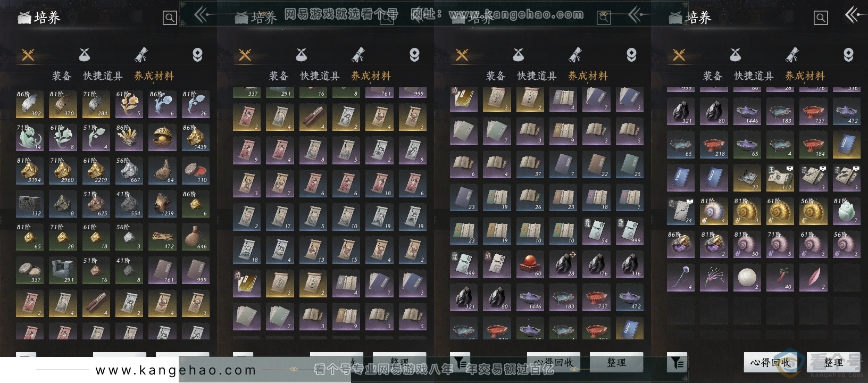The image size is (868, 383).
Task: Select the white pearl item in fourth panel
Action: [x=747, y=278]
